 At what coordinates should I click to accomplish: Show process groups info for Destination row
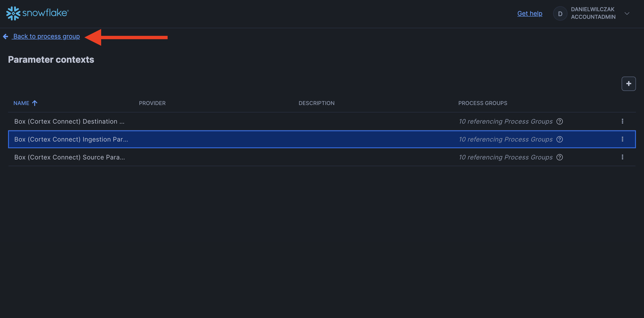(x=559, y=121)
